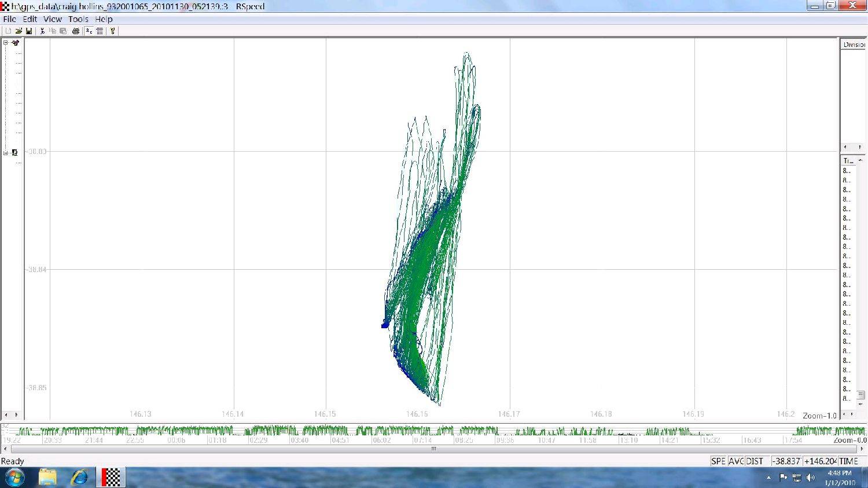Open the Tools menu
Image resolution: width=868 pixels, height=488 pixels.
(x=78, y=19)
